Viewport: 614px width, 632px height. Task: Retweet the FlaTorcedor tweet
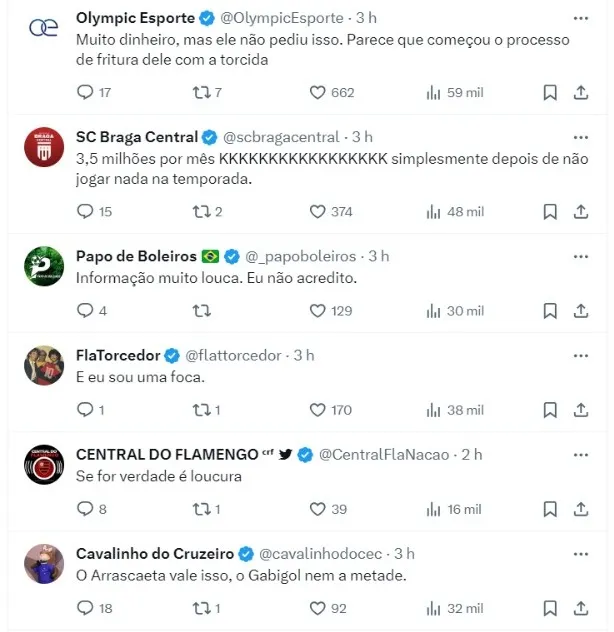point(200,410)
